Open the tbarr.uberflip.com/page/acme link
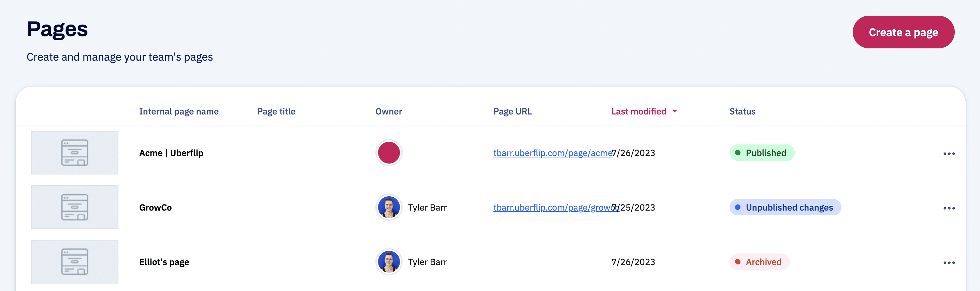 [x=552, y=153]
